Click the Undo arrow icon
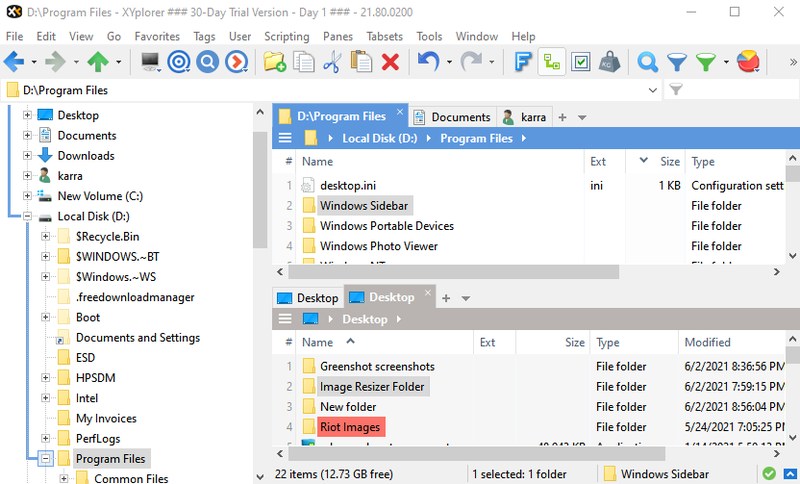This screenshot has height=484, width=800. tap(428, 62)
